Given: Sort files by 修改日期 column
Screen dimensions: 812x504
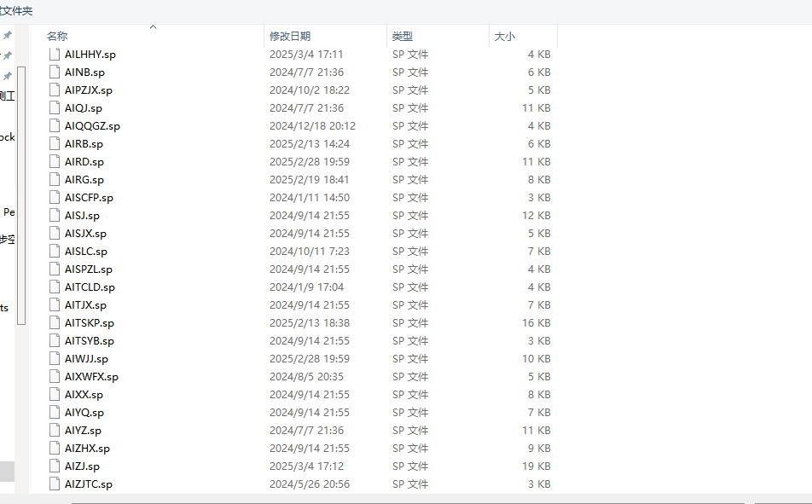Looking at the screenshot, I should point(289,37).
